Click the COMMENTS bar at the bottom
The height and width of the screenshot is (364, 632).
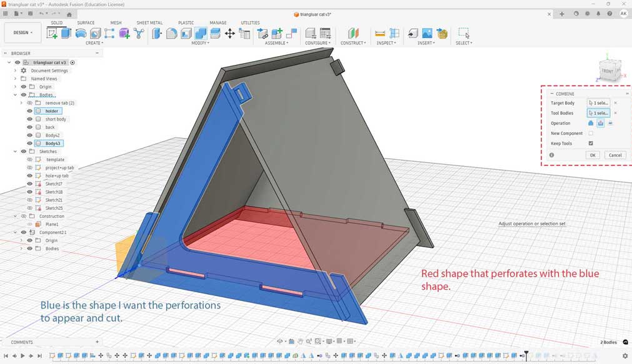pyautogui.click(x=21, y=342)
